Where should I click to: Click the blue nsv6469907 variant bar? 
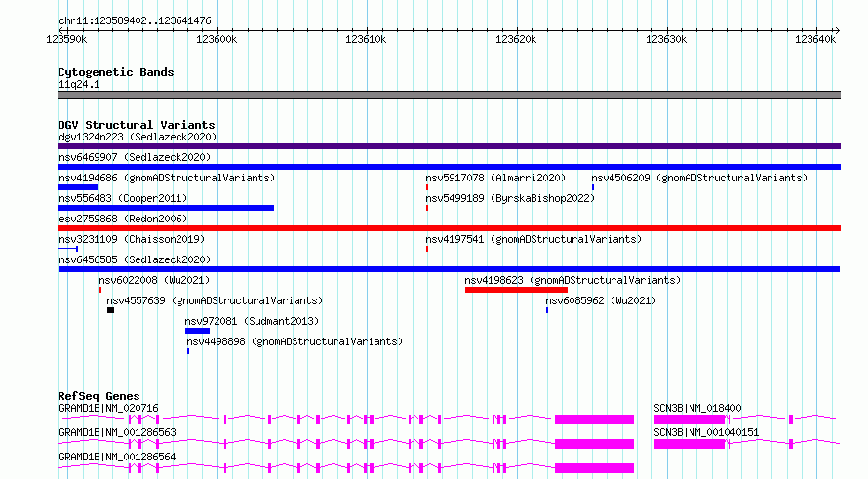click(x=449, y=167)
